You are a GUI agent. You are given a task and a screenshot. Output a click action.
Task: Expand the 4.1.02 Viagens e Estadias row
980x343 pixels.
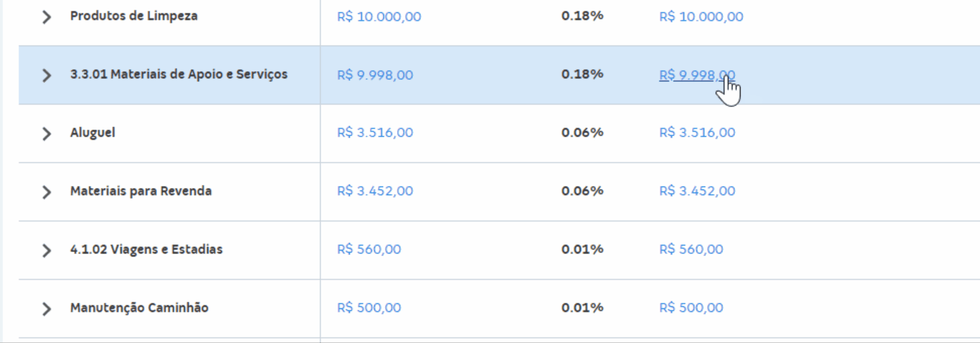point(46,250)
